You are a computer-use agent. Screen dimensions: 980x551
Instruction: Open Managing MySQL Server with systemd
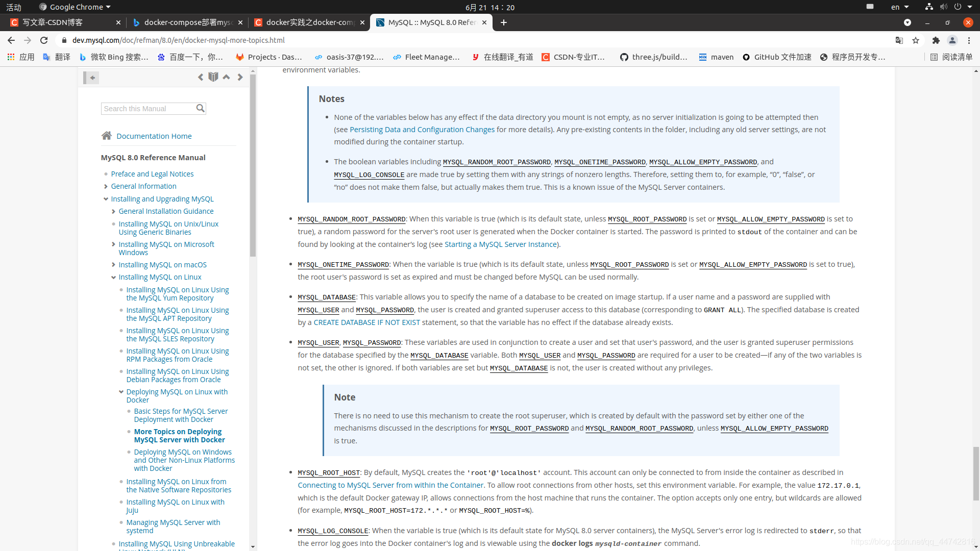(x=173, y=527)
